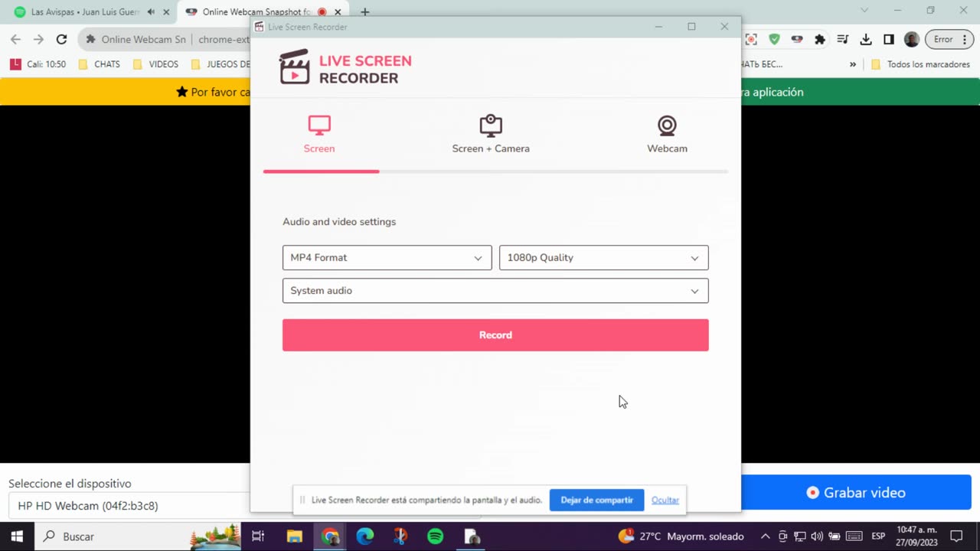The height and width of the screenshot is (551, 980).
Task: Open Windows notification center
Action: point(956,536)
